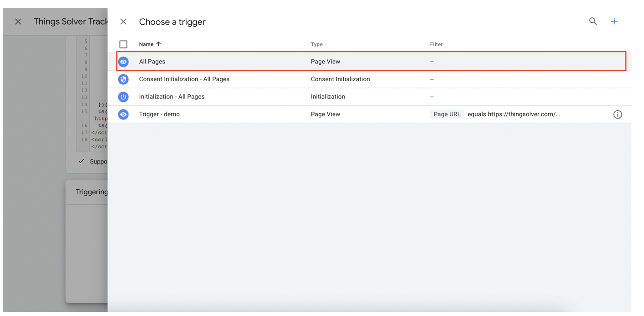644x316 pixels.
Task: Click the All Pages eye icon
Action: pos(123,62)
